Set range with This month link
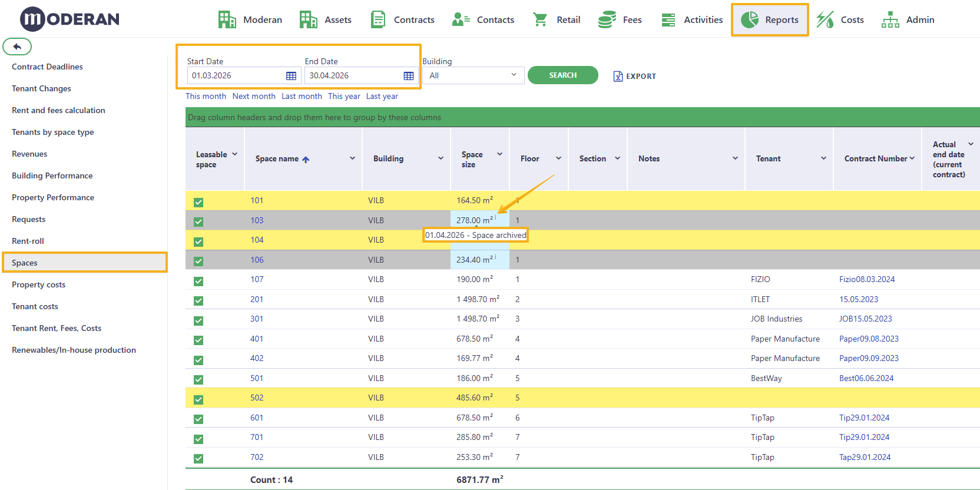Viewport: 980px width, 490px height. click(x=206, y=96)
